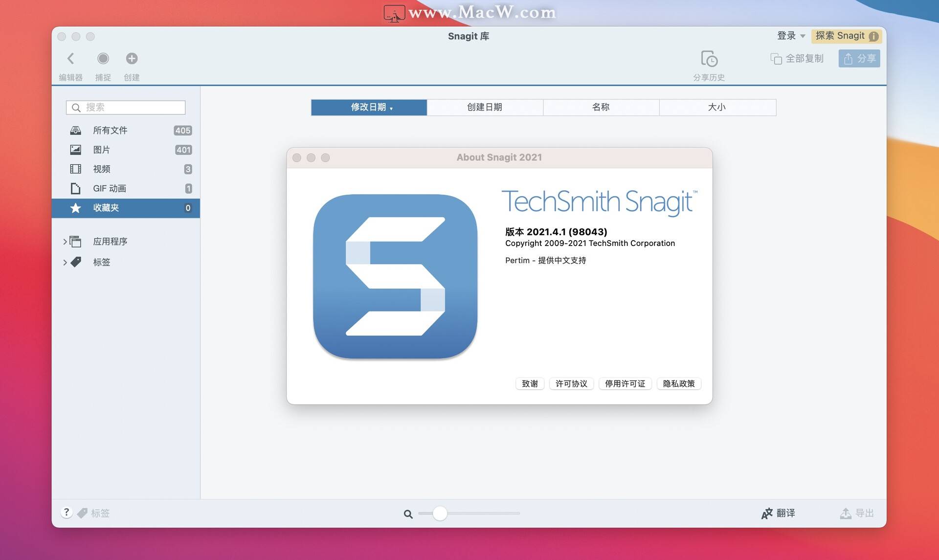Click the Export icon at bottom right
939x560 pixels.
pos(846,513)
